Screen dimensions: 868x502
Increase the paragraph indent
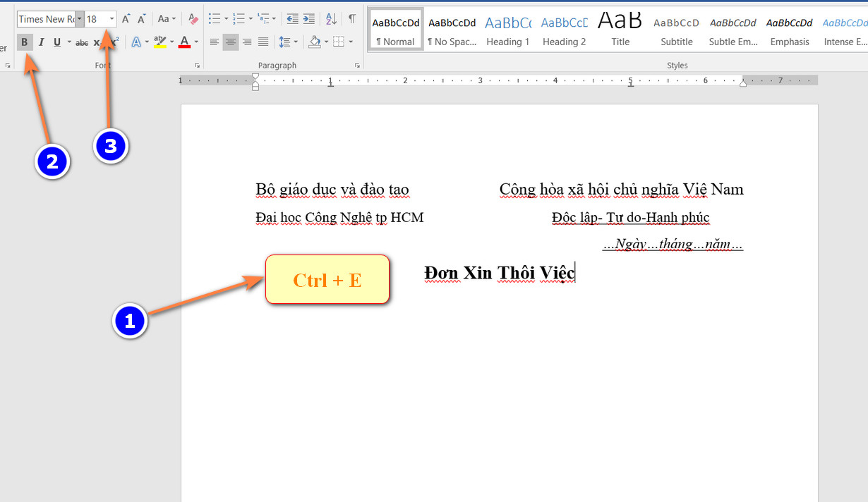click(308, 19)
